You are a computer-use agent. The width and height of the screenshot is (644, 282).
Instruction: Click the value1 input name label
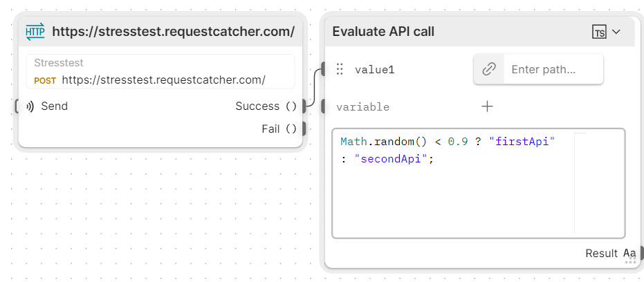[375, 70]
